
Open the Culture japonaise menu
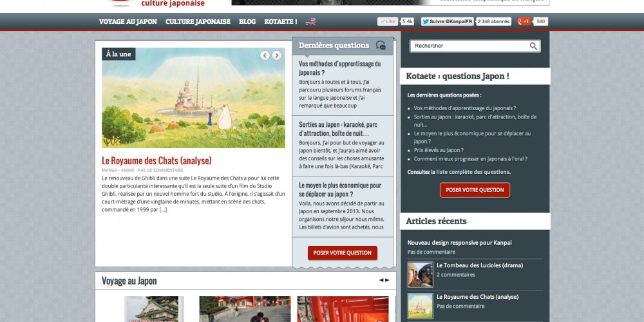(198, 22)
